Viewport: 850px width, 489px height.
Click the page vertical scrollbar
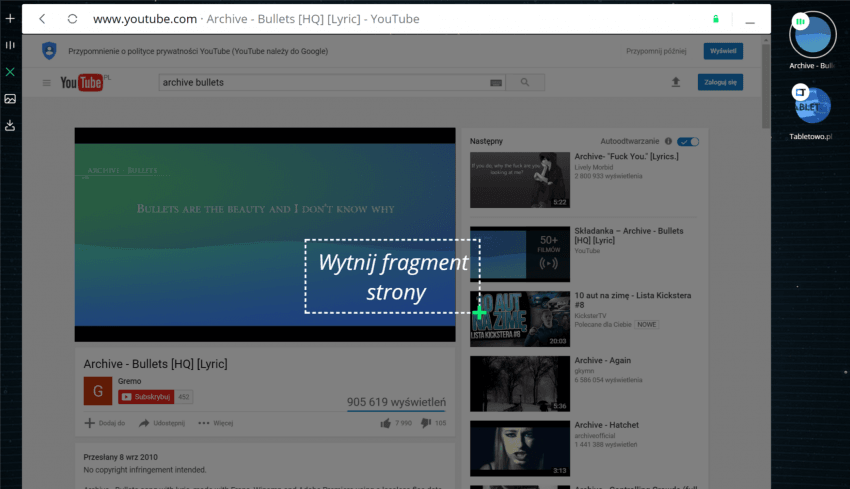765,87
